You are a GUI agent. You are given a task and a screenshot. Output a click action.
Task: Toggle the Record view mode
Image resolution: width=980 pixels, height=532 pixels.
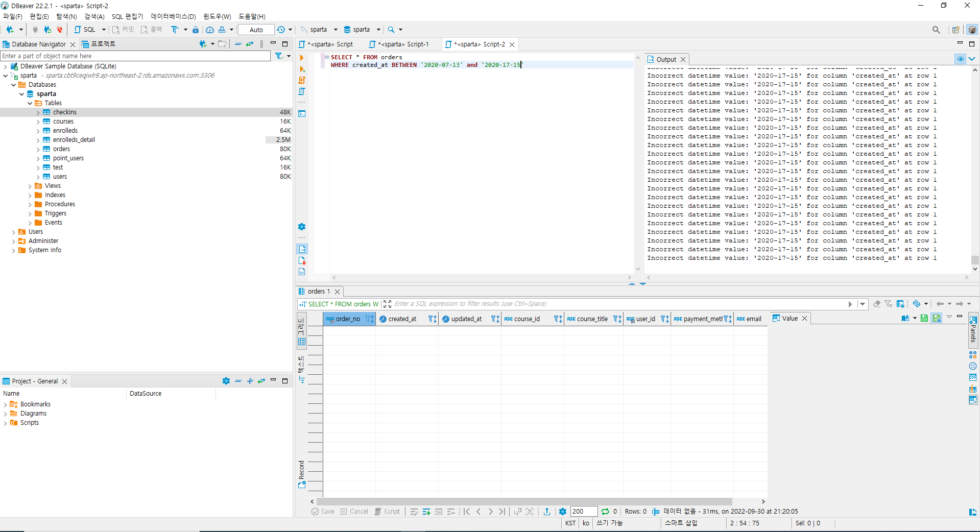click(302, 474)
